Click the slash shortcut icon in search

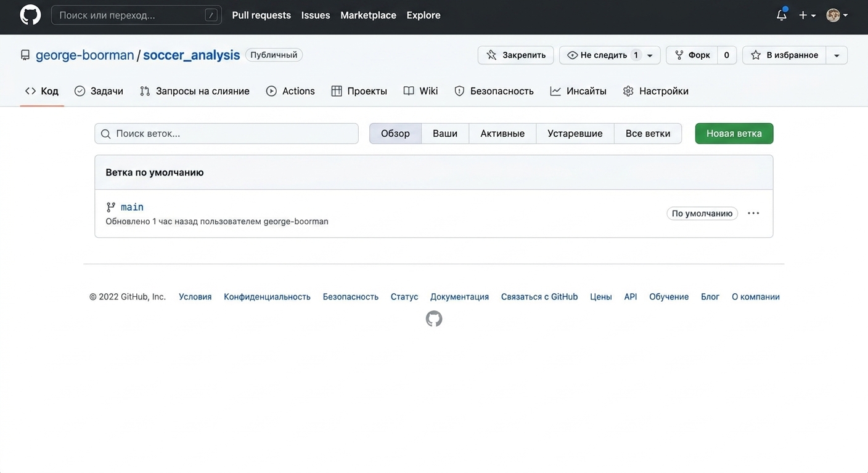click(x=211, y=15)
